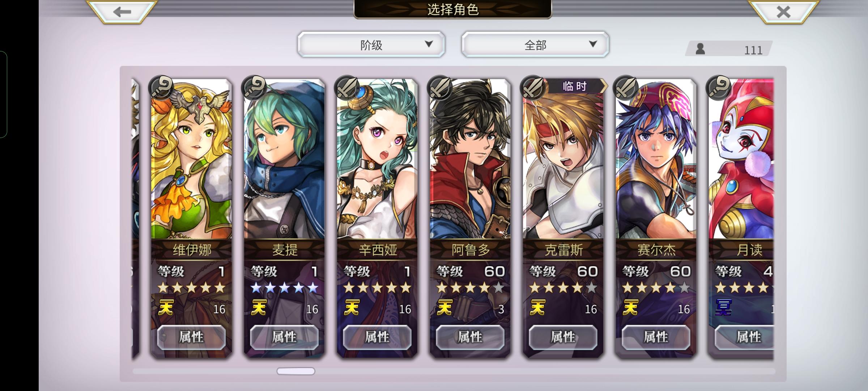Click the 天 attribute icon on 克雷斯's card

(x=537, y=308)
